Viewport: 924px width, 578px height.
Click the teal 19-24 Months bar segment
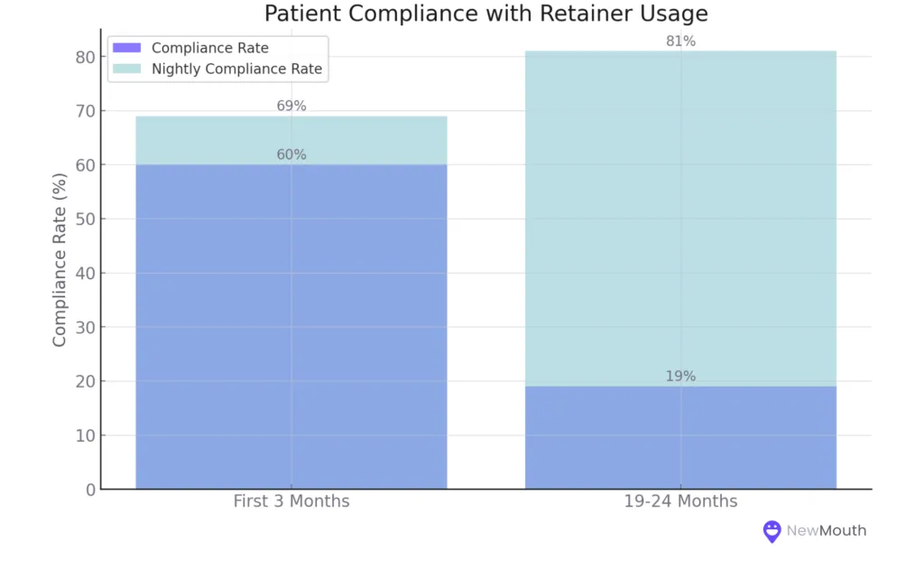[680, 217]
